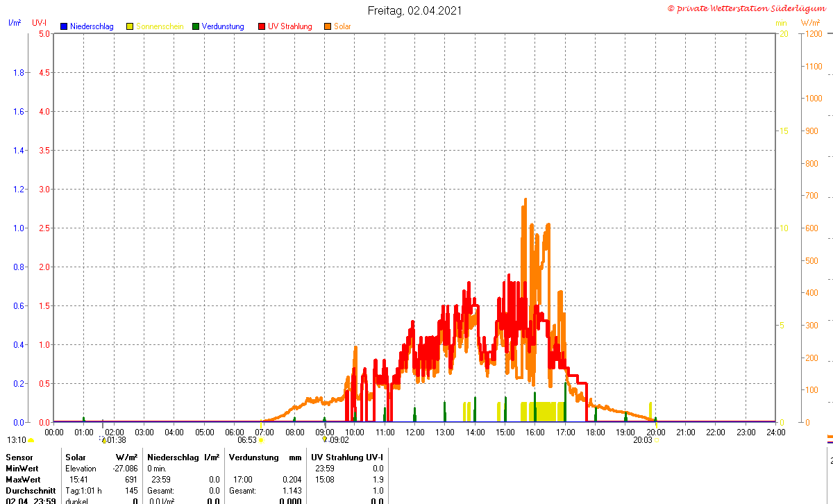Click the red UV Strahlung legend swatch
The image size is (833, 504).
(262, 26)
